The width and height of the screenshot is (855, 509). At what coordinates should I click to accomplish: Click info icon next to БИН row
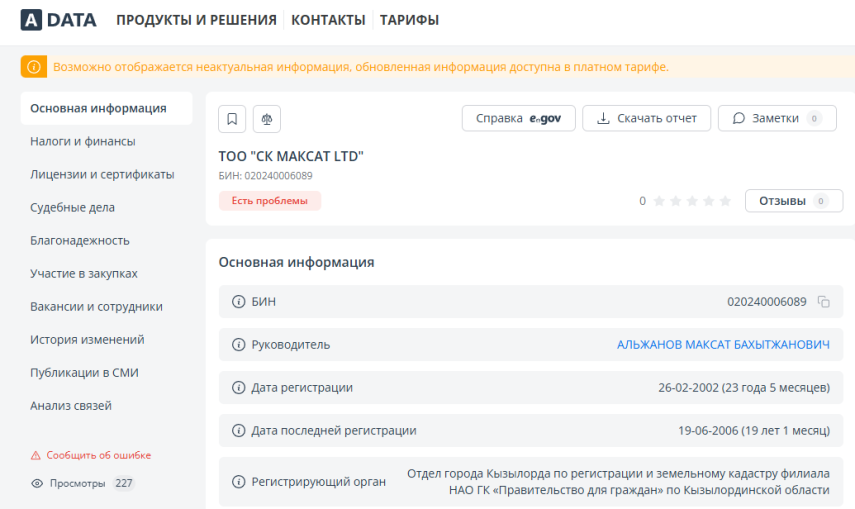238,302
